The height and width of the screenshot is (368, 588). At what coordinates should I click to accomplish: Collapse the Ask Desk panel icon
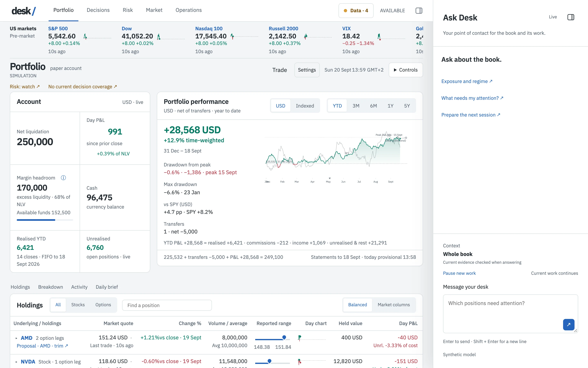(x=570, y=17)
